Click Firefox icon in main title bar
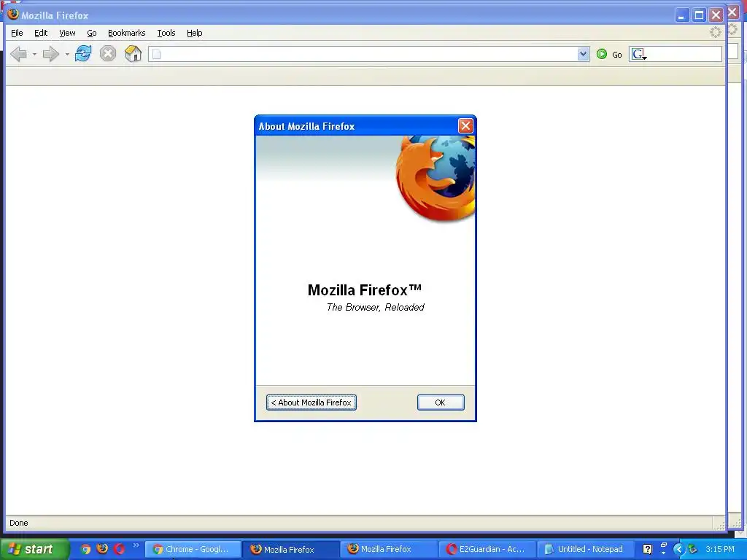 coord(13,15)
